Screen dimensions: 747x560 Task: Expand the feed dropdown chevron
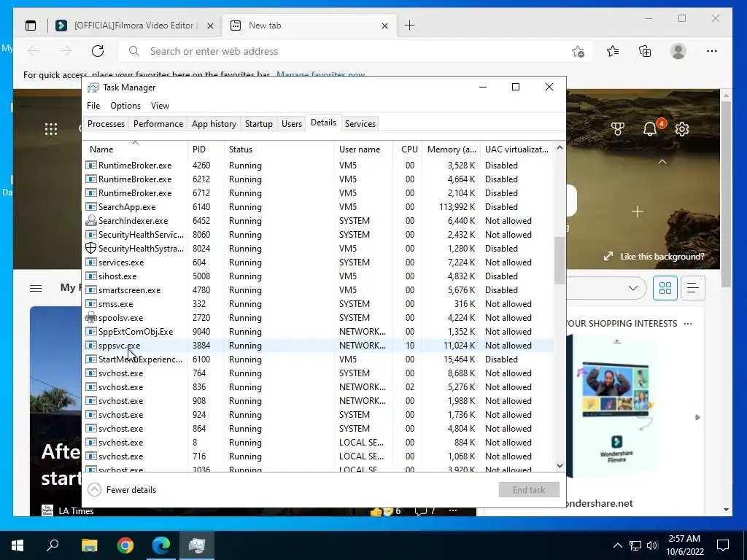tap(633, 288)
